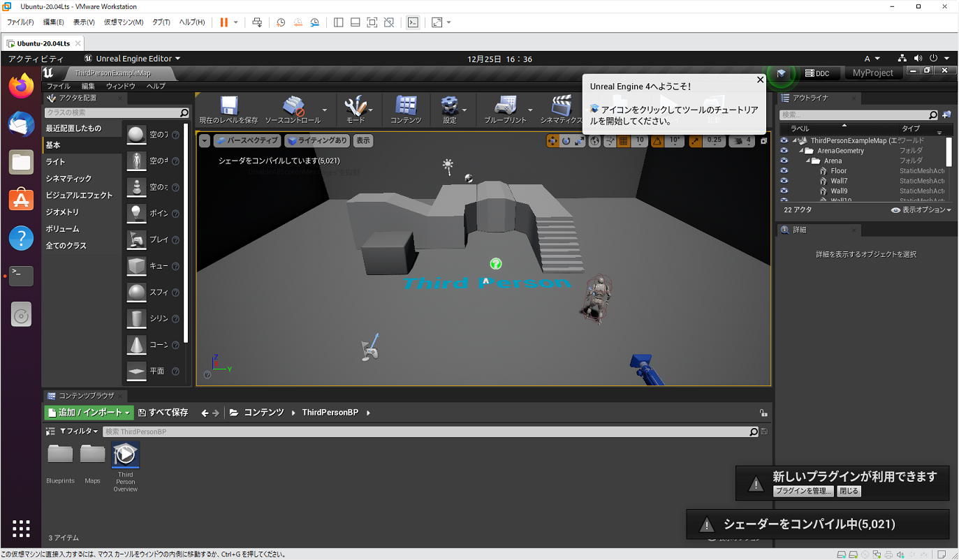Select the Point Light bulb icon
Image resolution: width=959 pixels, height=560 pixels.
tap(136, 213)
